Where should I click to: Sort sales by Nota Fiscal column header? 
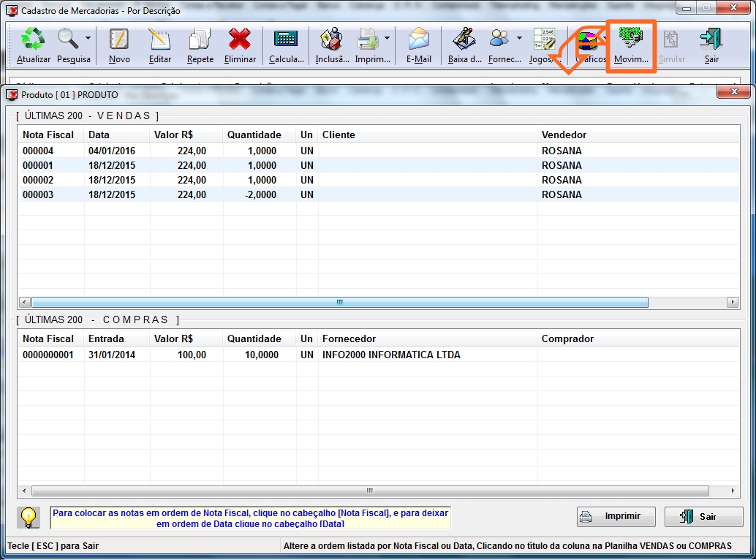click(x=48, y=135)
